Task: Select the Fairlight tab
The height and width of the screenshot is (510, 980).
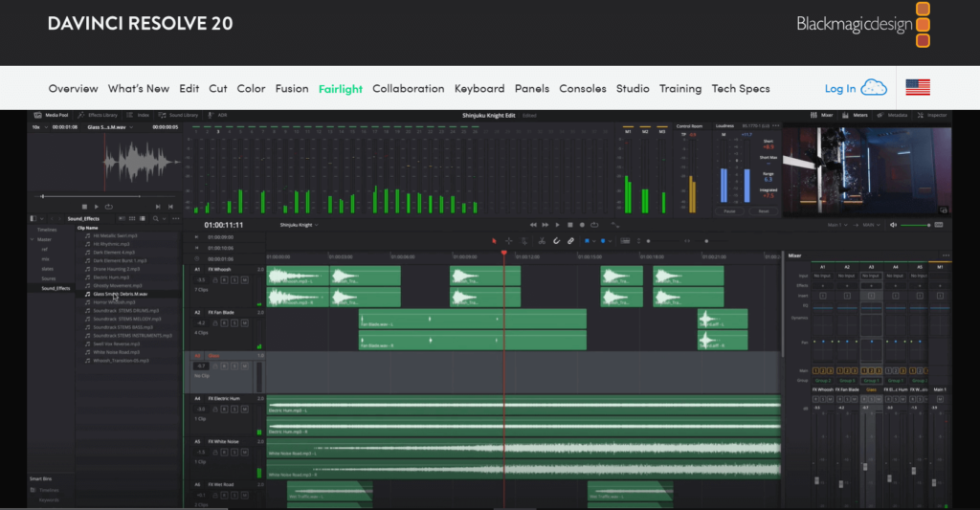Action: (x=340, y=89)
